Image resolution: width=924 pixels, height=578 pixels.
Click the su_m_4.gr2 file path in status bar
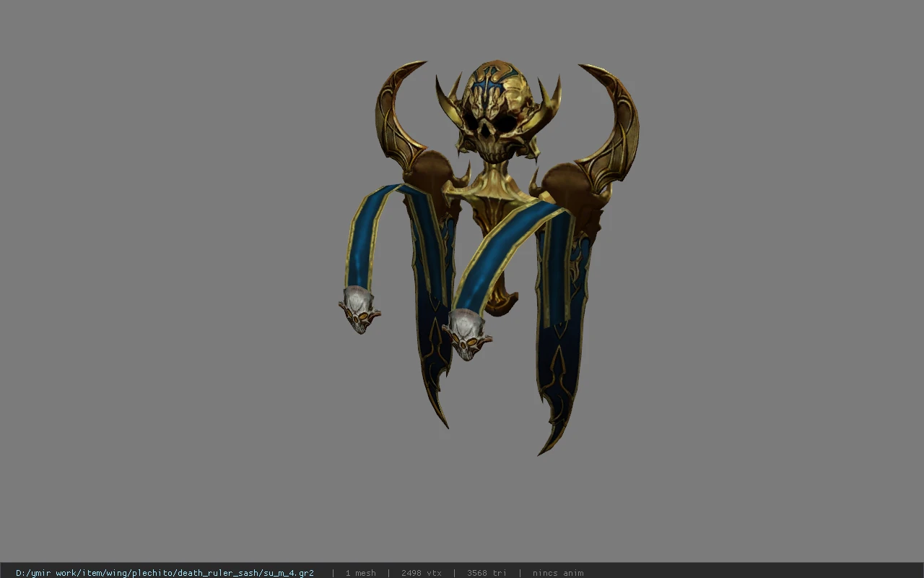[165, 573]
